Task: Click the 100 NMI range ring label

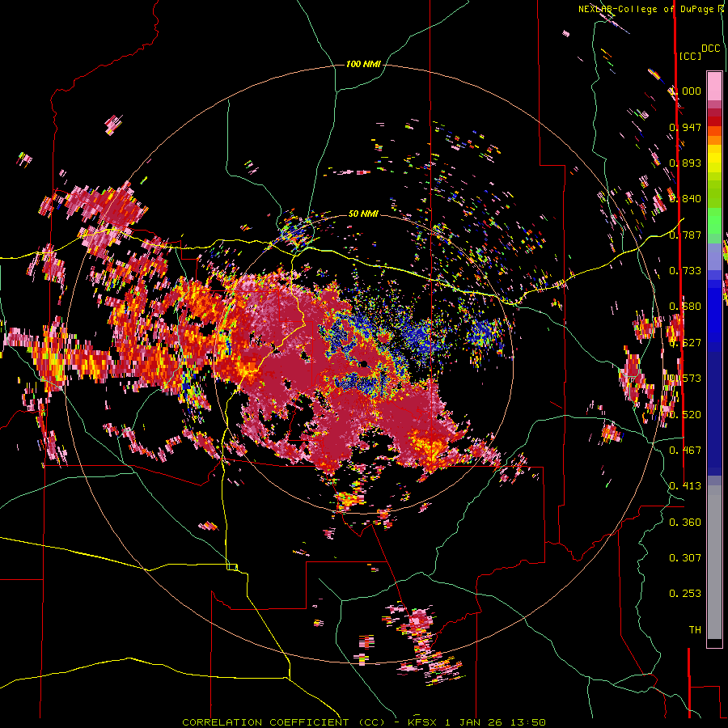Action: pyautogui.click(x=363, y=64)
